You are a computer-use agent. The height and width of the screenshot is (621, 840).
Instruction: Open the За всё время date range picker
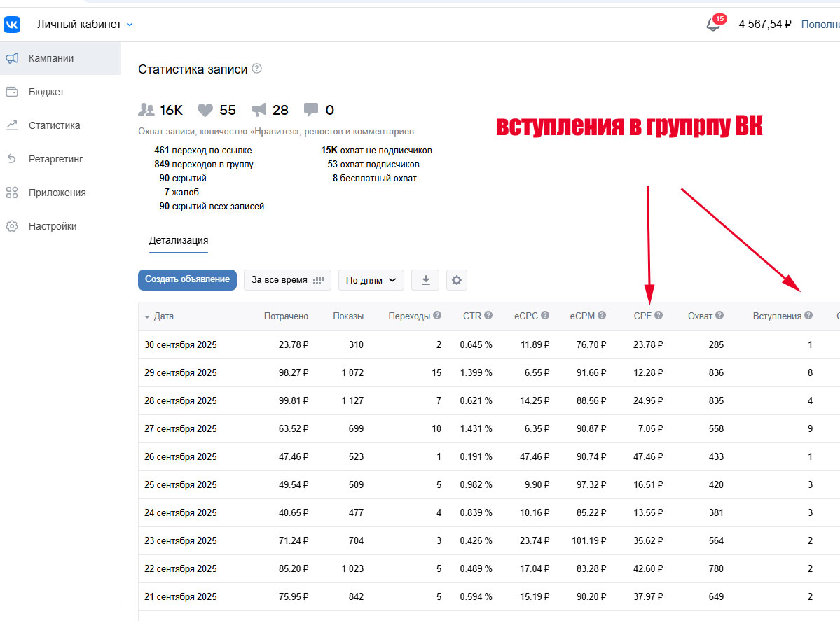pyautogui.click(x=287, y=279)
